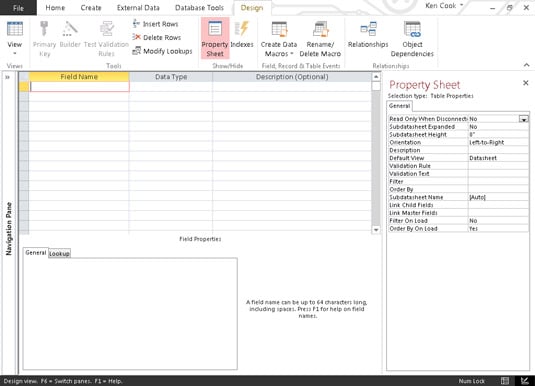The width and height of the screenshot is (535, 386).
Task: Click the Validation Rule property field
Action: [497, 166]
